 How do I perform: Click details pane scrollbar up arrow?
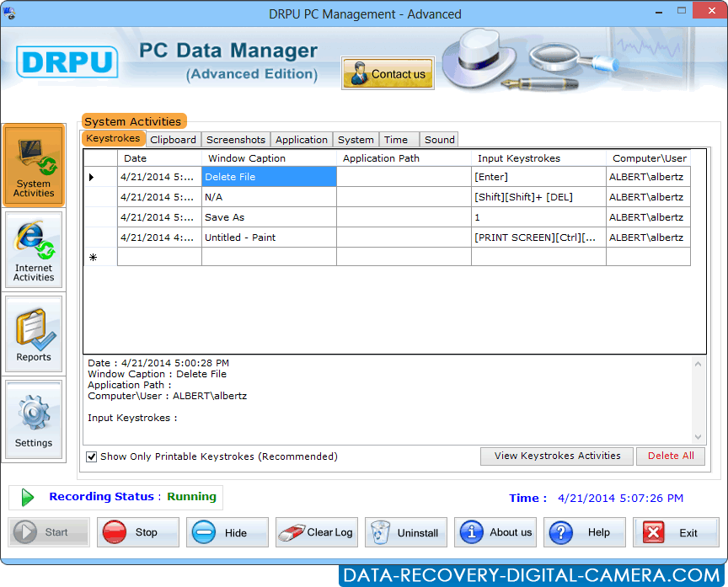[x=698, y=364]
